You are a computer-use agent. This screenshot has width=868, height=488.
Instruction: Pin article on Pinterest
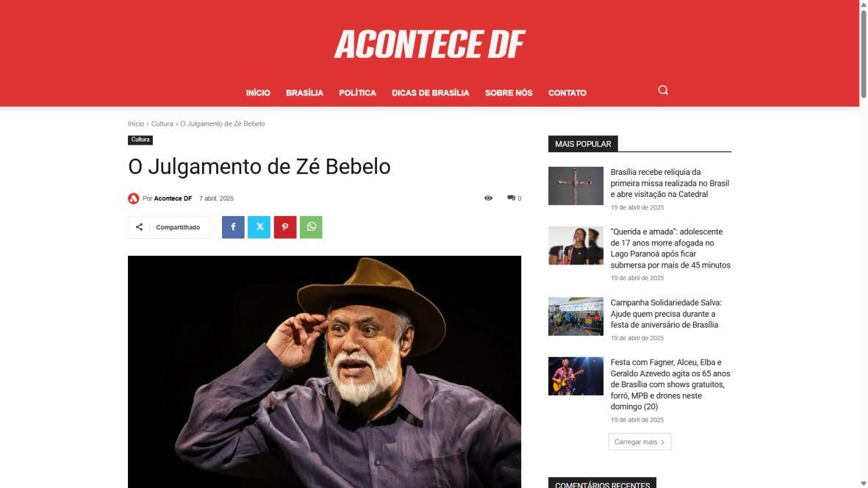pyautogui.click(x=285, y=227)
